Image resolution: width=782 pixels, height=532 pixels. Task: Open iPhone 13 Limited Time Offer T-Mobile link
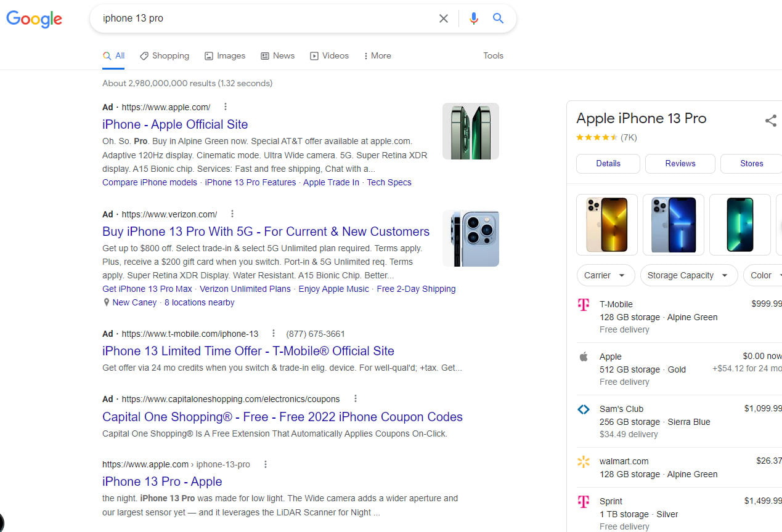click(248, 351)
